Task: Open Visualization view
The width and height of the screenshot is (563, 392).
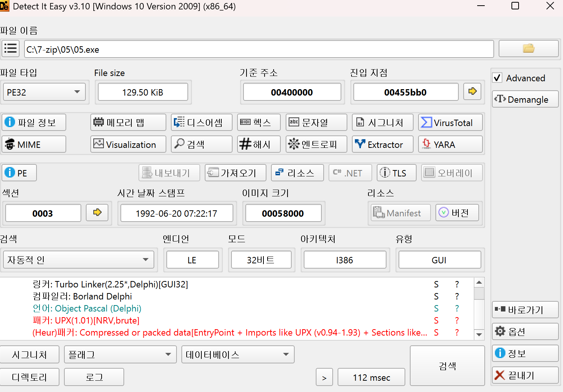Action: tap(128, 144)
